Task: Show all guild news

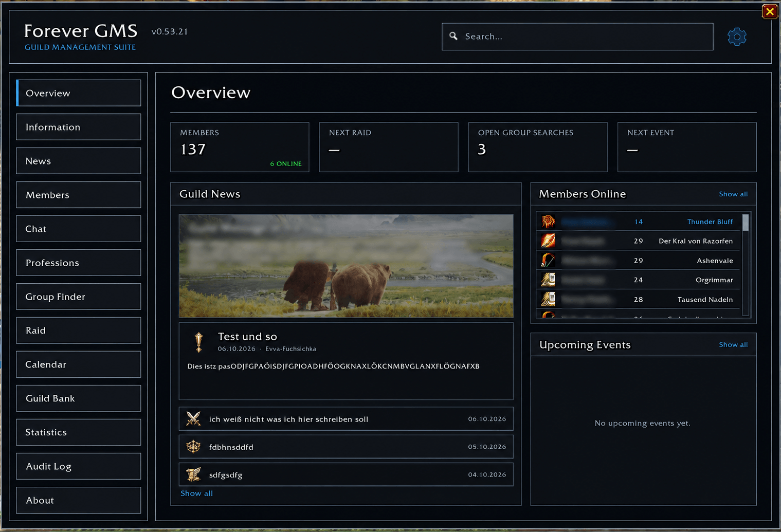Action: coord(196,493)
